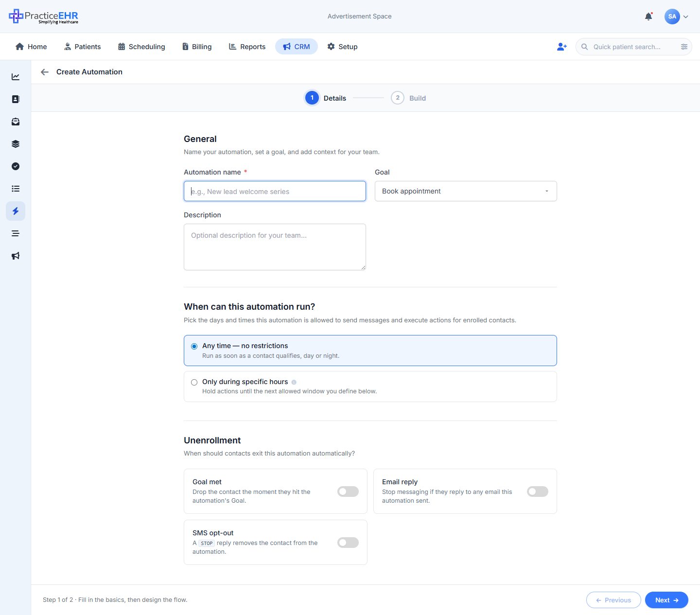Open the sidebar check-circle tasks icon
The image size is (700, 615).
16,166
